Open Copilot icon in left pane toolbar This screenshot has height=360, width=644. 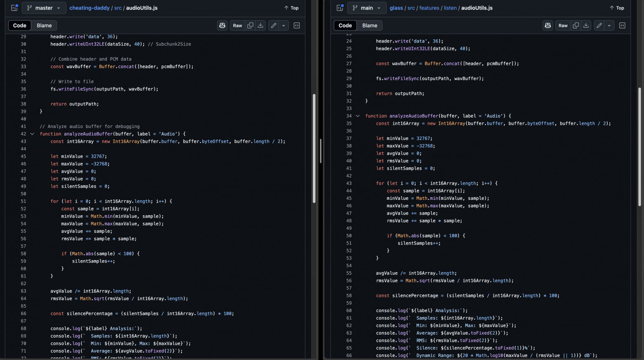(223, 26)
